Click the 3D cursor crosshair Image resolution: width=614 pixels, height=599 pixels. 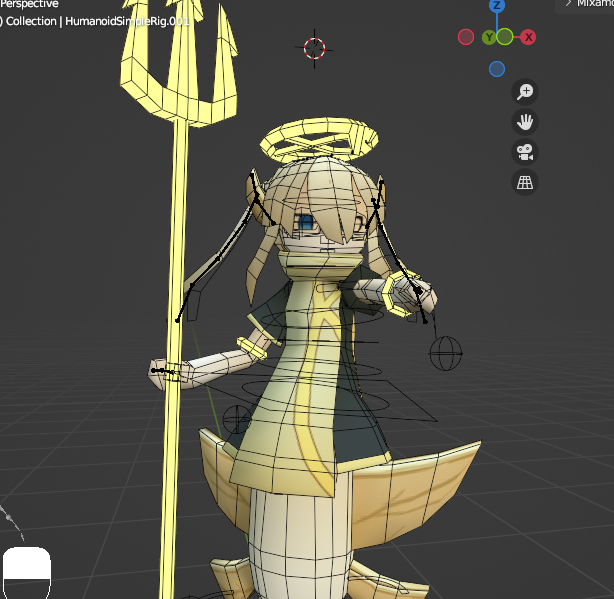tap(314, 49)
